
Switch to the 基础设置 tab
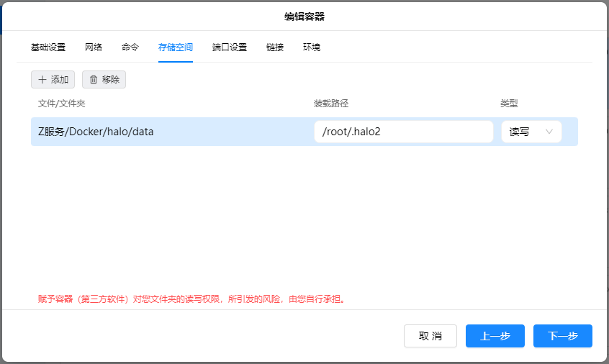[x=48, y=47]
